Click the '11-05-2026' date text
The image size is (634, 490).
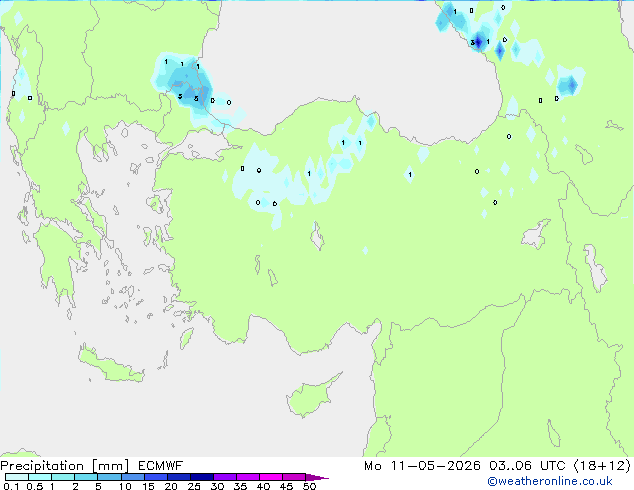(x=435, y=466)
